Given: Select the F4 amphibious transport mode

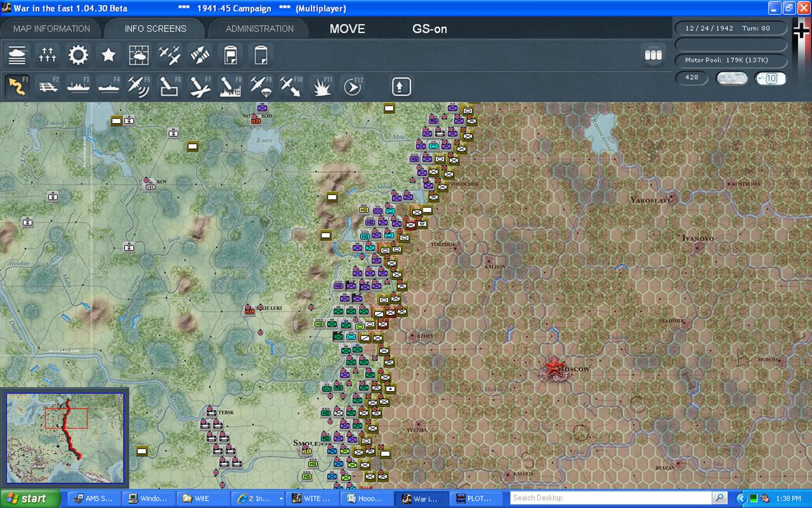Looking at the screenshot, I should click(x=108, y=86).
